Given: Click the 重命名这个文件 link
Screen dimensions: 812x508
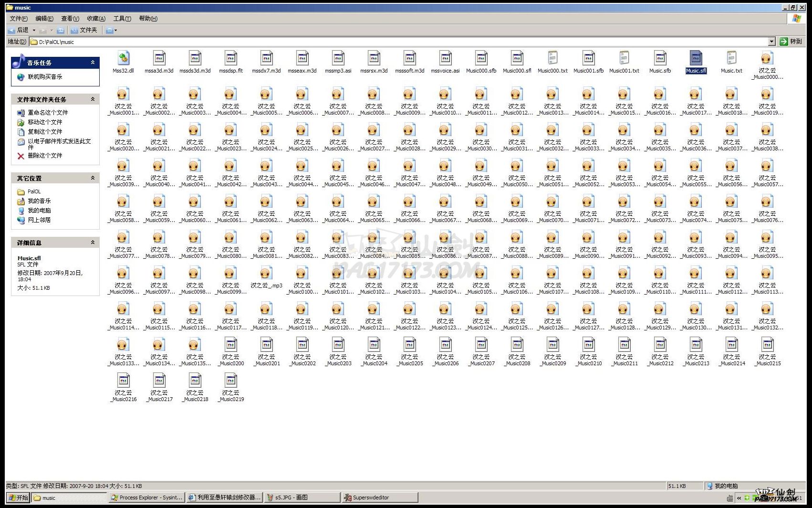Looking at the screenshot, I should click(x=48, y=113).
